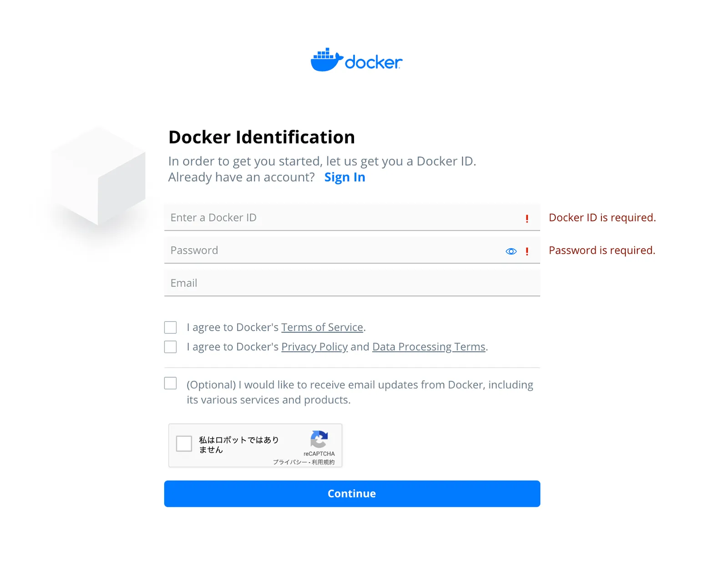Click the blue Continue button

tap(352, 494)
